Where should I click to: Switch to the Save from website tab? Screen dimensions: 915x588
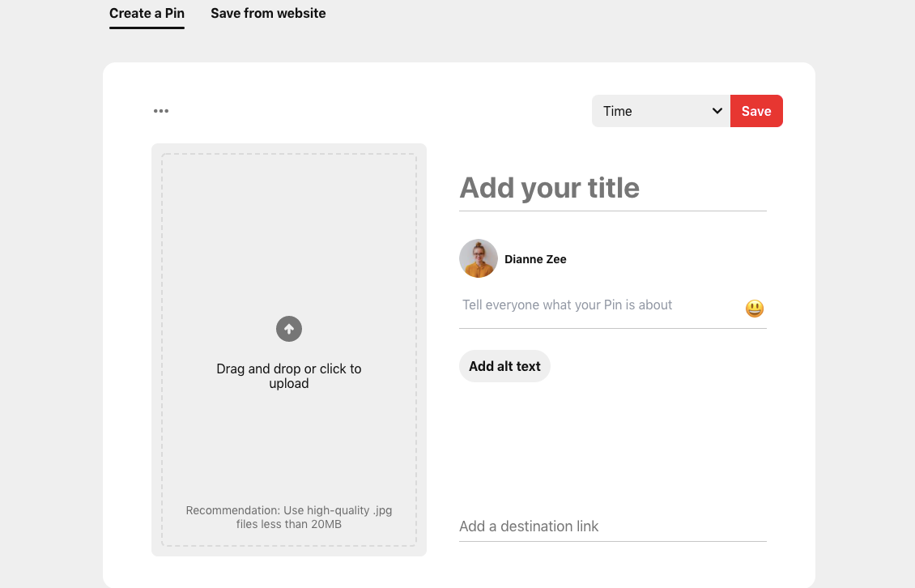pos(268,13)
